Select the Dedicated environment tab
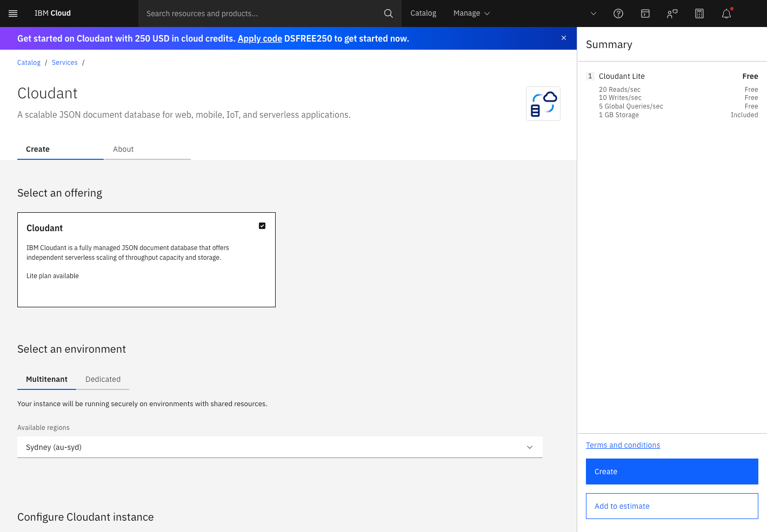This screenshot has width=767, height=532. 103,379
